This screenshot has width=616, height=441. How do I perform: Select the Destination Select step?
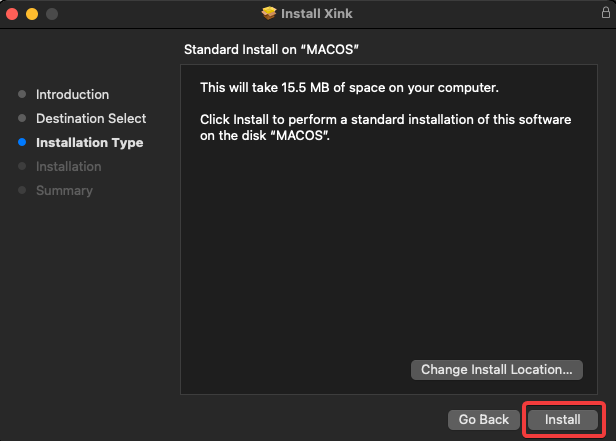91,119
